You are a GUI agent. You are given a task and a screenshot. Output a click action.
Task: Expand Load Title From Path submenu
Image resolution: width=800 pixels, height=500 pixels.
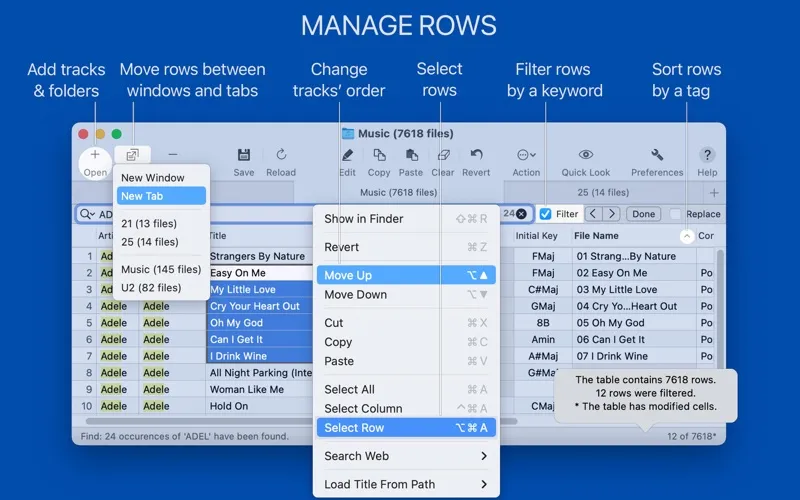pyautogui.click(x=406, y=484)
